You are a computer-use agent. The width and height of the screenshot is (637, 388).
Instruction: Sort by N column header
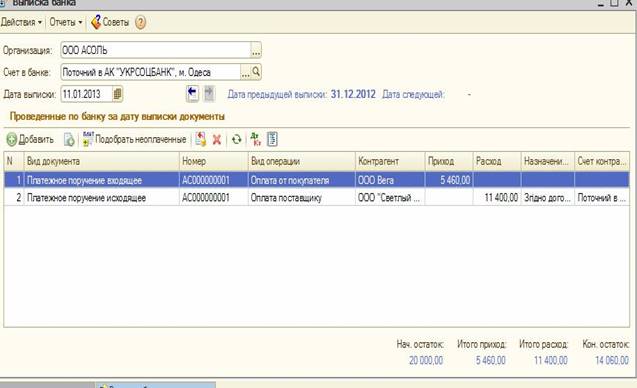pyautogui.click(x=14, y=161)
